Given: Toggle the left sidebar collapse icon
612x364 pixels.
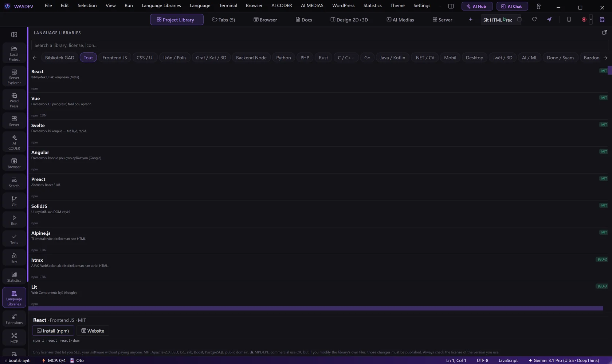Looking at the screenshot, I should click(14, 35).
